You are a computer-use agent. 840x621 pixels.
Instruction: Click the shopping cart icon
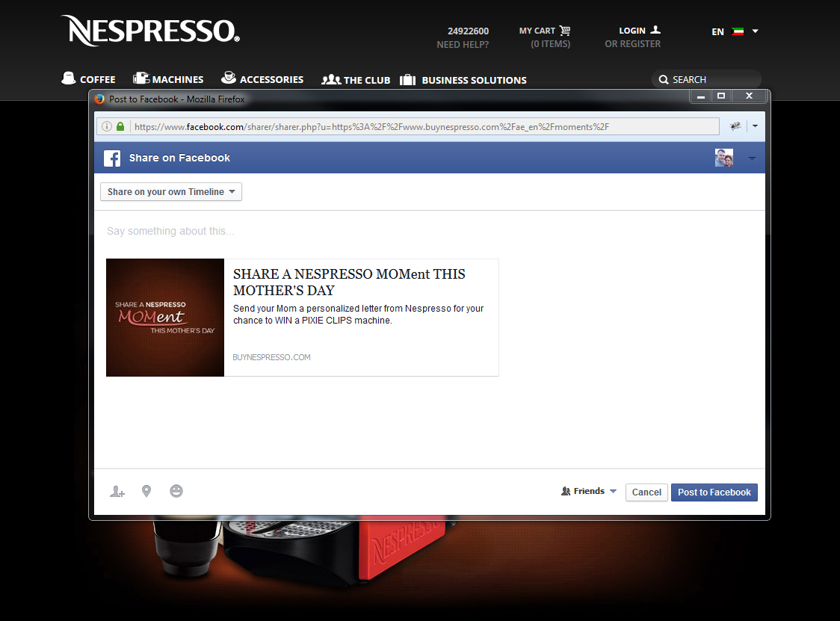point(565,31)
